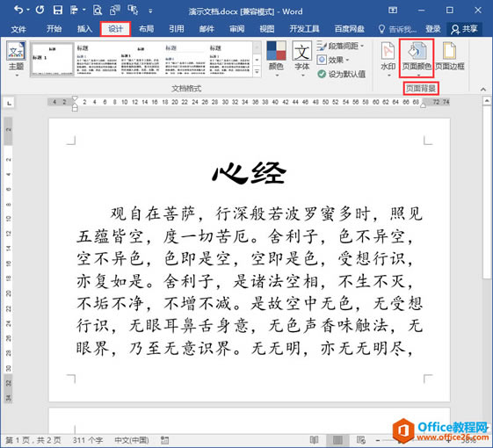The image size is (493, 448).
Task: Open the 颜色 (Colors) palette dropdown
Action: tap(276, 59)
